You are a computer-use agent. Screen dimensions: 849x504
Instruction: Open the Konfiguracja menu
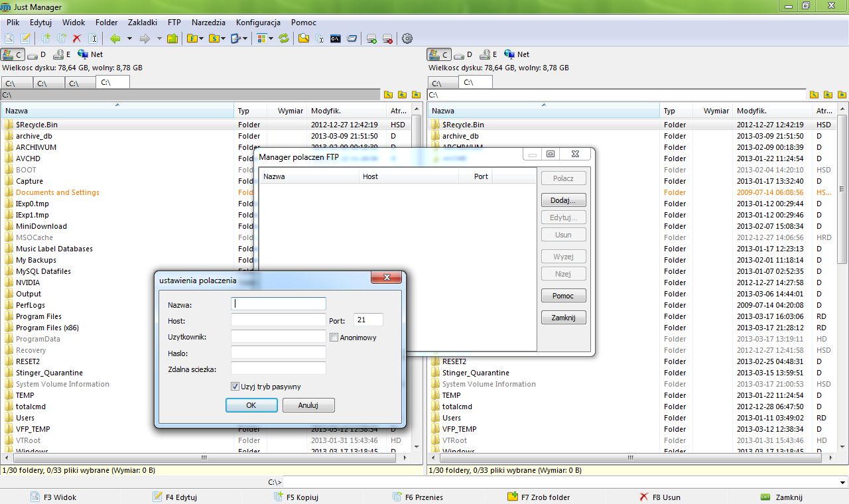pos(258,23)
